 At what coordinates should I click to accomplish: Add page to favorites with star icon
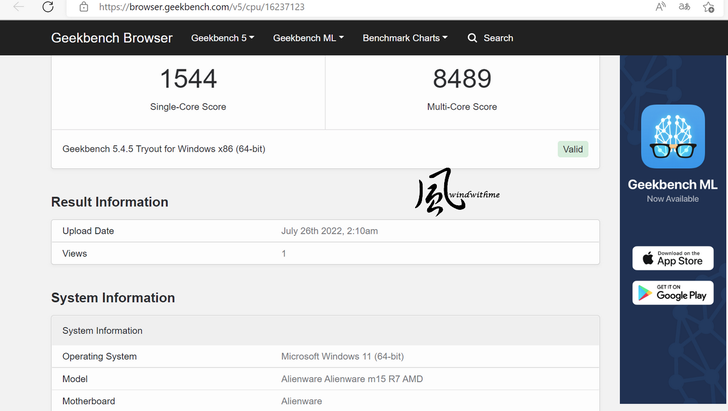(708, 7)
